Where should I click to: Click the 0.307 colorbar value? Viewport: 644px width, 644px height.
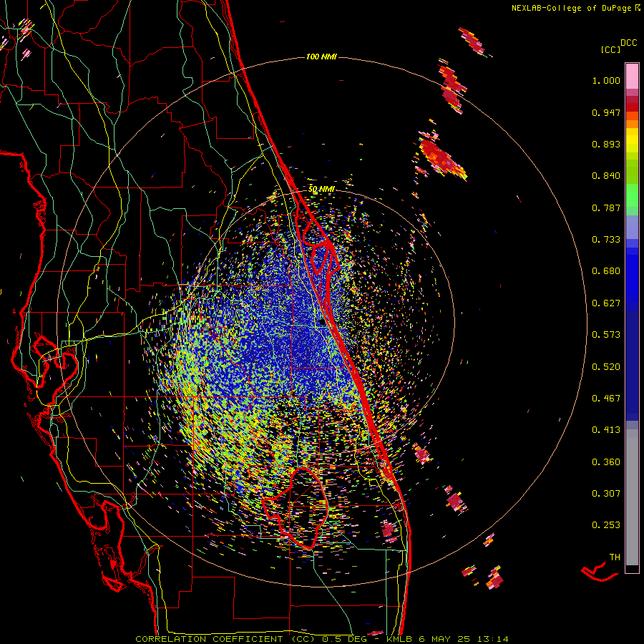(606, 494)
